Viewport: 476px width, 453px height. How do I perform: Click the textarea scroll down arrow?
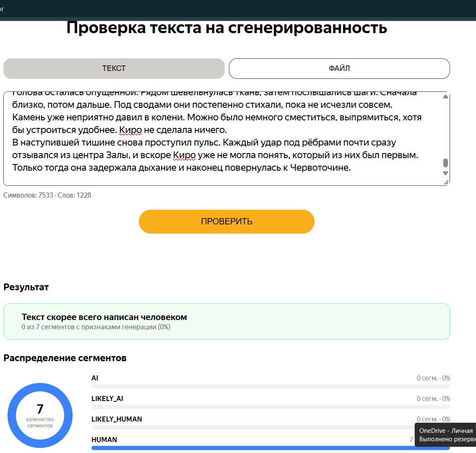point(445,173)
